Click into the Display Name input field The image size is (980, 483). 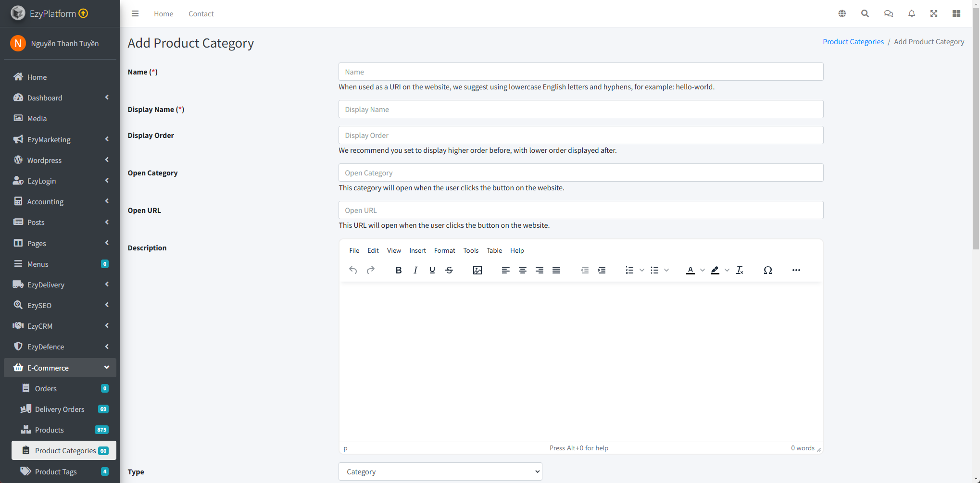[x=580, y=109]
